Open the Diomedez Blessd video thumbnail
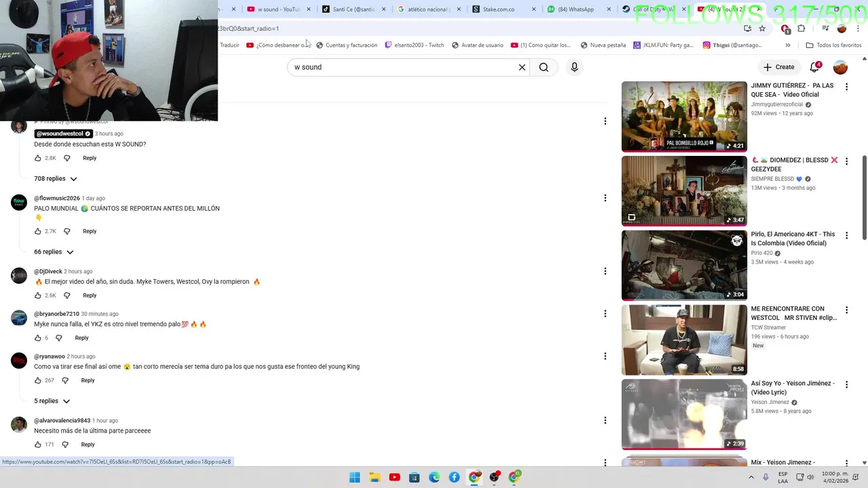This screenshot has height=488, width=868. click(684, 191)
